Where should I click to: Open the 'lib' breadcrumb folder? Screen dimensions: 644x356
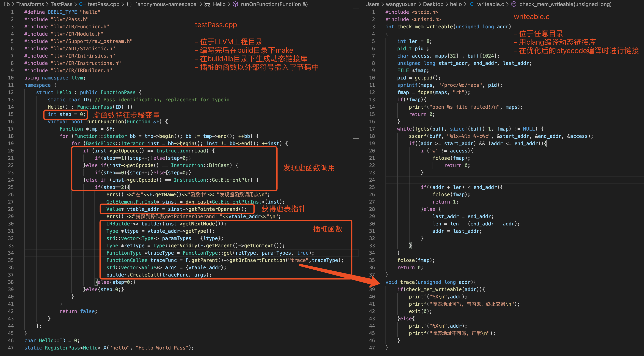click(7, 4)
